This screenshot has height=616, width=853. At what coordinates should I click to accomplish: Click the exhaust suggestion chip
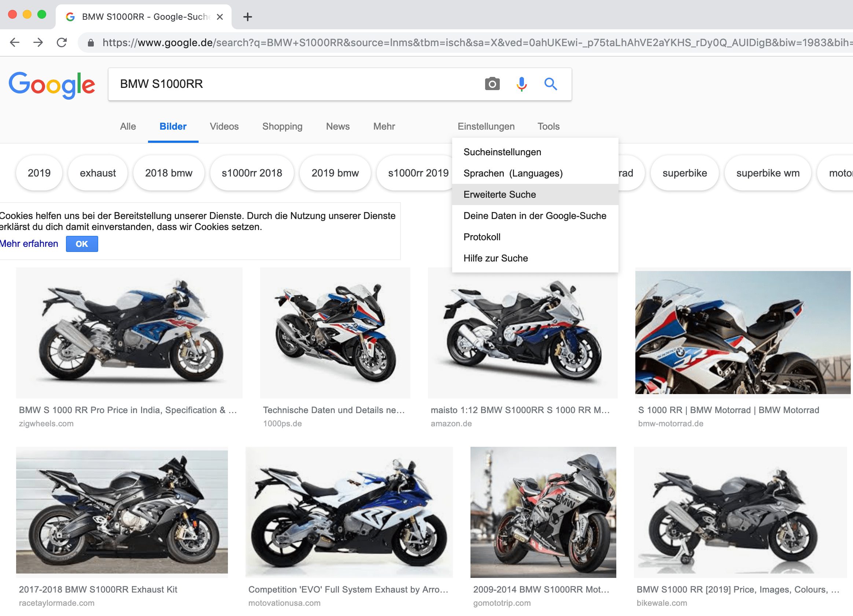tap(98, 173)
